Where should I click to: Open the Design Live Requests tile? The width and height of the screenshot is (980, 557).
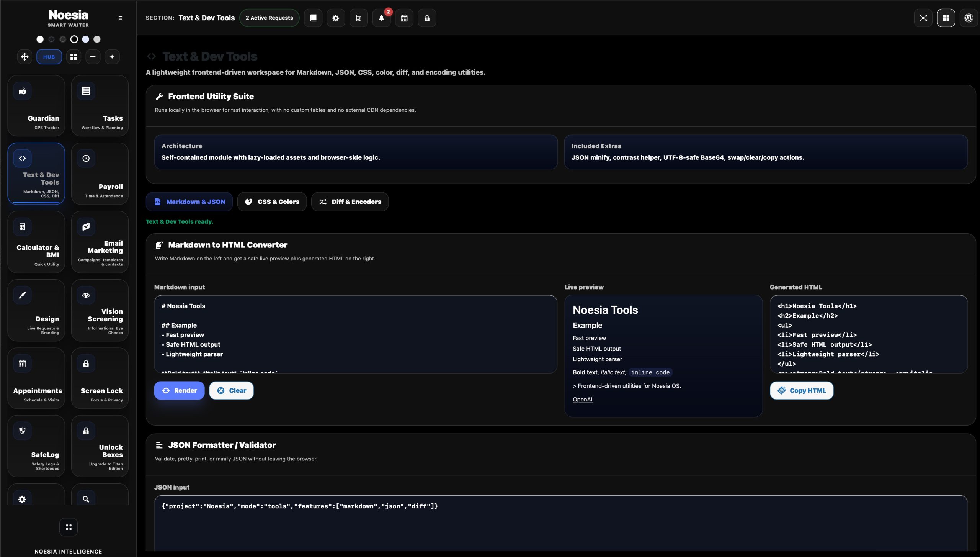[36, 310]
